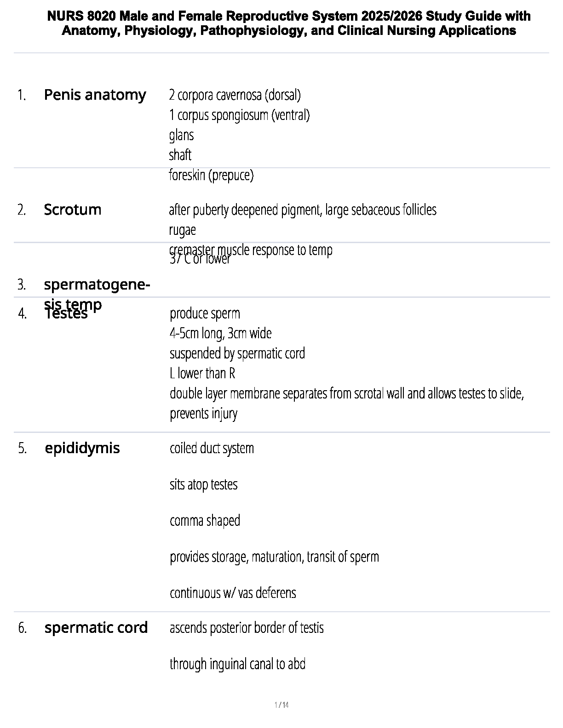
Task: Click the 'suspended by spermatic cord' line
Action: pos(237,353)
